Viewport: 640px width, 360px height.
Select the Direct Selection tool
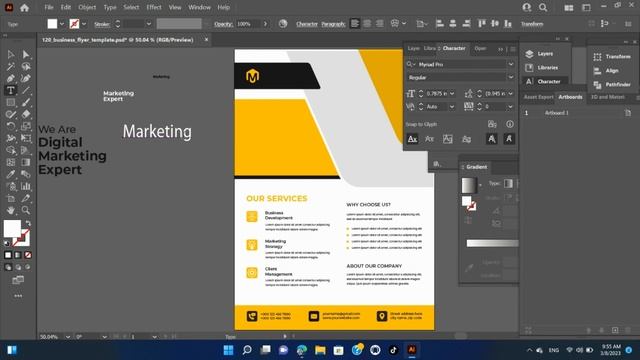pos(26,54)
